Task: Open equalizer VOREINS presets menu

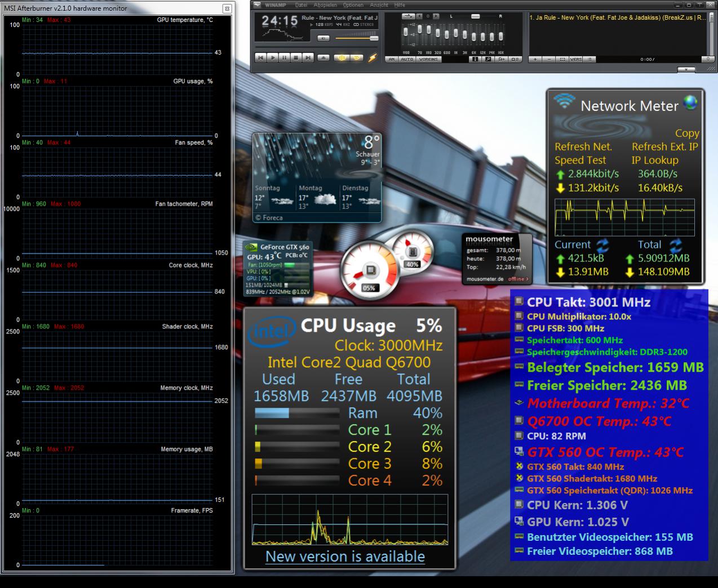Action: click(429, 59)
